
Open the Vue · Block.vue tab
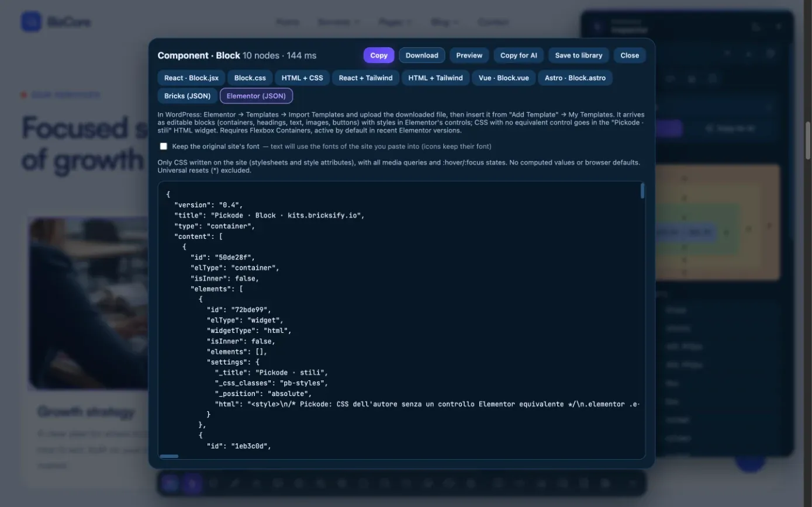(504, 78)
